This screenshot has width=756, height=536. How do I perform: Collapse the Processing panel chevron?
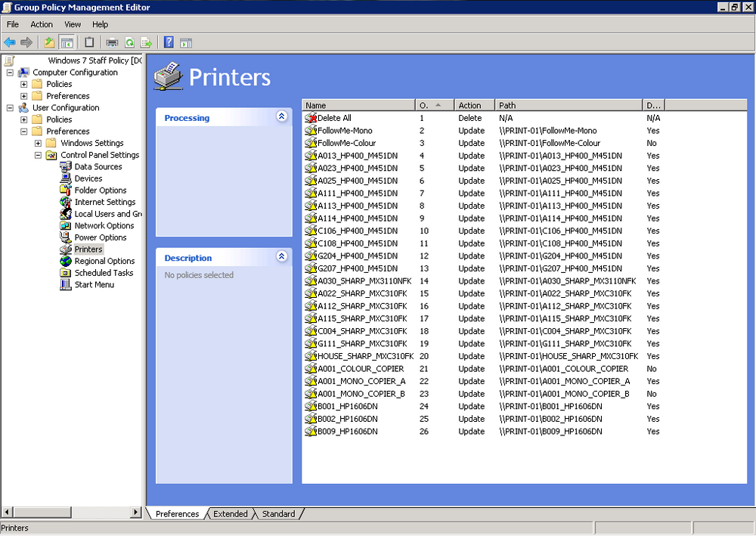point(282,116)
